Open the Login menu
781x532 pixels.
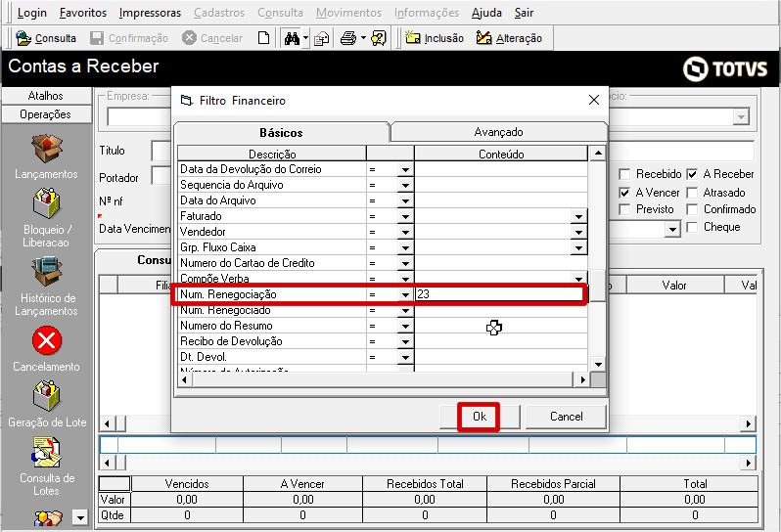32,13
